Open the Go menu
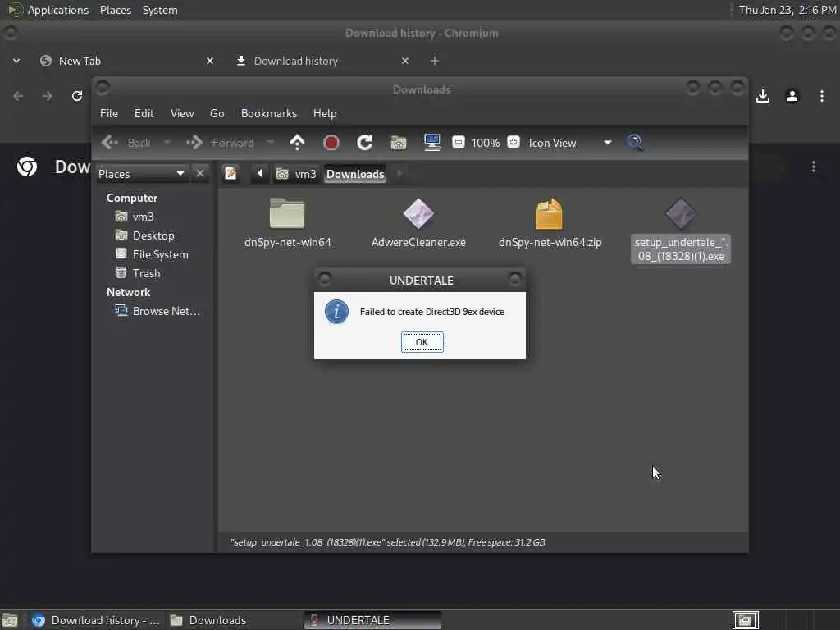Viewport: 840px width, 630px height. coord(217,113)
